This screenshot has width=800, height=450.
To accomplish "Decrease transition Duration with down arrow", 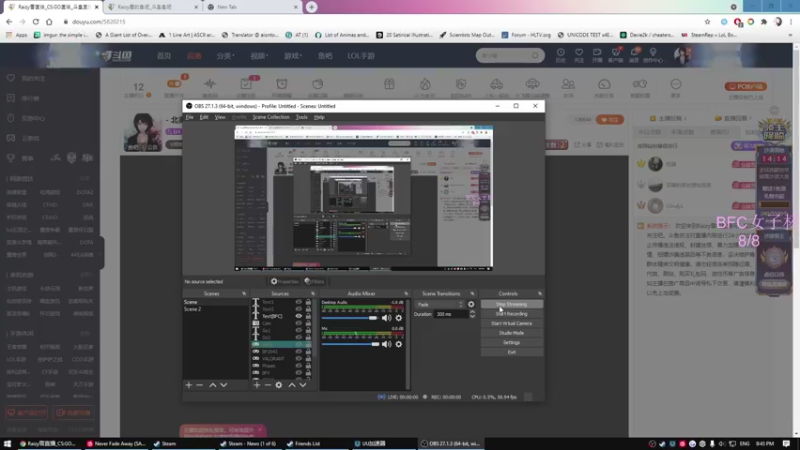I will click(472, 316).
